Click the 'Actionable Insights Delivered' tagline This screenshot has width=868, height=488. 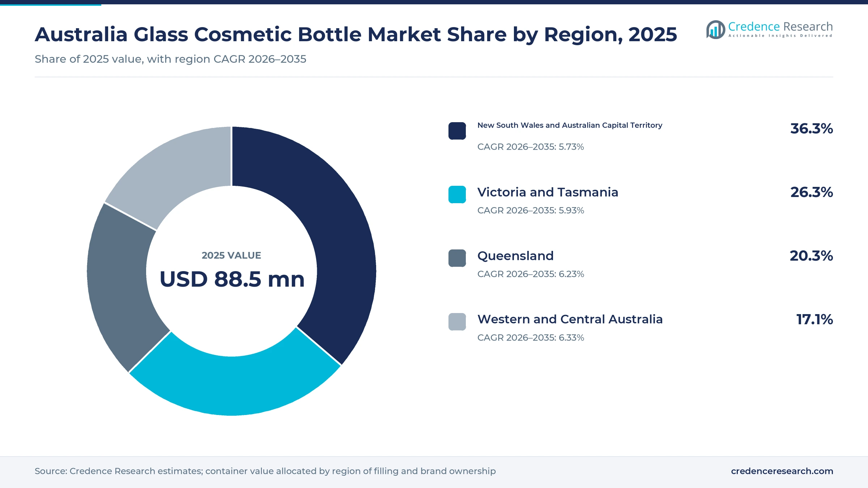[x=780, y=36]
